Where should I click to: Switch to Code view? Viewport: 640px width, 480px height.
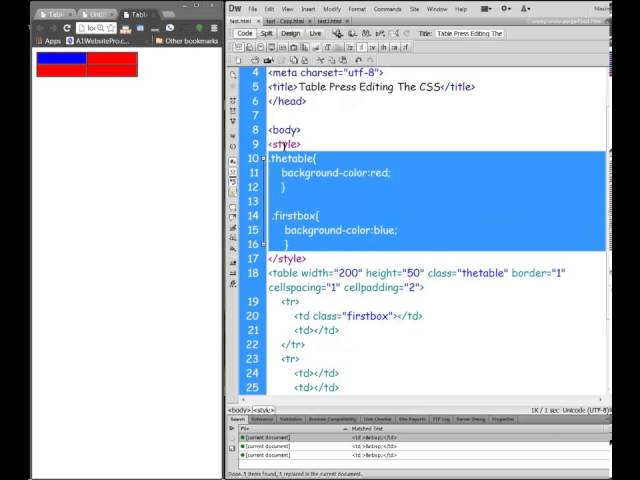pos(245,33)
